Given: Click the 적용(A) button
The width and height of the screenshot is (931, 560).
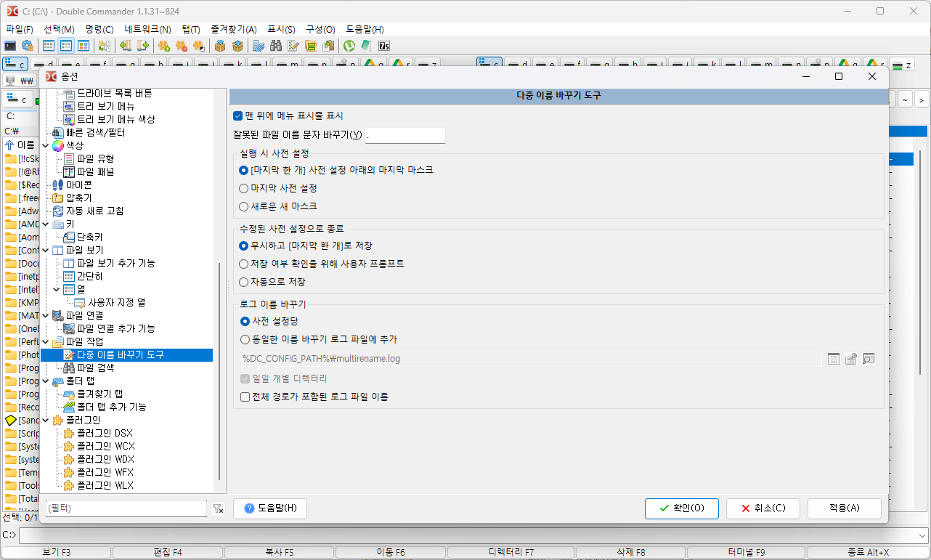Looking at the screenshot, I should pyautogui.click(x=845, y=508).
